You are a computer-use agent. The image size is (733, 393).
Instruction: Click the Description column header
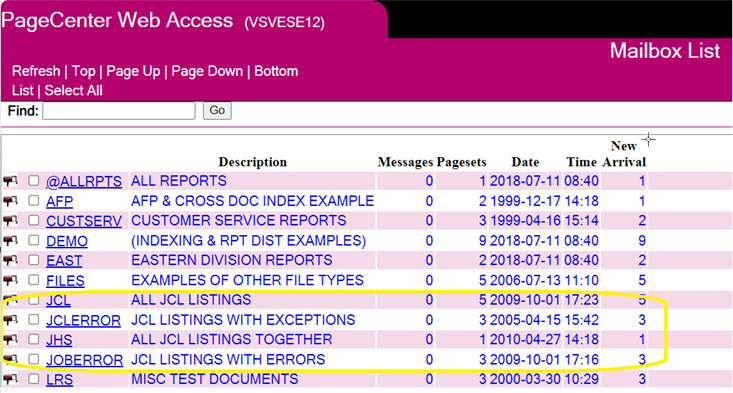pyautogui.click(x=252, y=162)
